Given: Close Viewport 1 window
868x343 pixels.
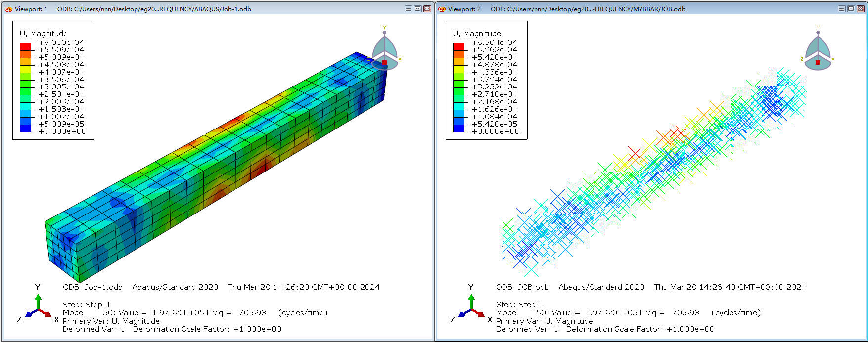Looking at the screenshot, I should click(427, 9).
